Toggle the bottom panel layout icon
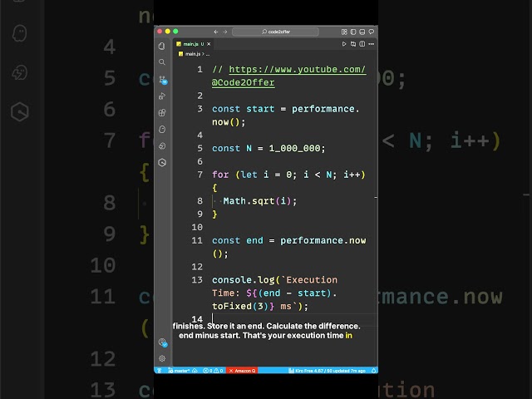This screenshot has width=532, height=399. 362,32
